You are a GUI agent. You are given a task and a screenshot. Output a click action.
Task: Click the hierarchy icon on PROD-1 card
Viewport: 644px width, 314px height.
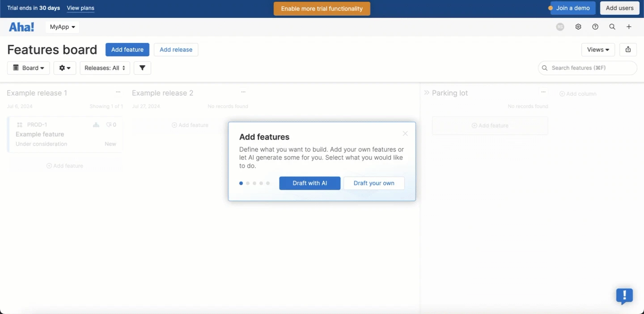(96, 125)
